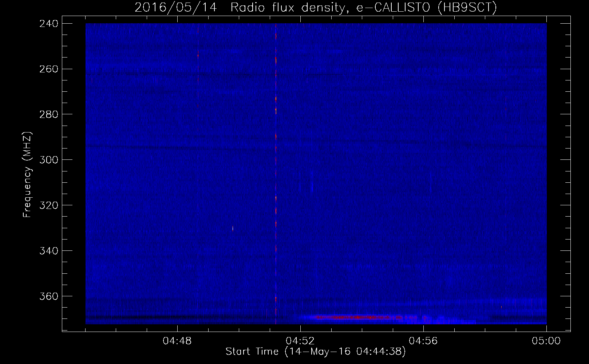This screenshot has height=364, width=589.
Task: Click the 04:56 time tick label
Action: click(x=423, y=341)
